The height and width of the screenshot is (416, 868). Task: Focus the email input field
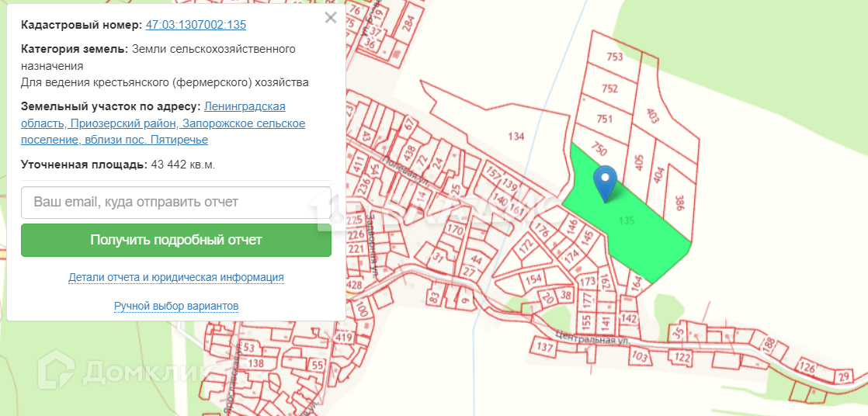tap(176, 202)
